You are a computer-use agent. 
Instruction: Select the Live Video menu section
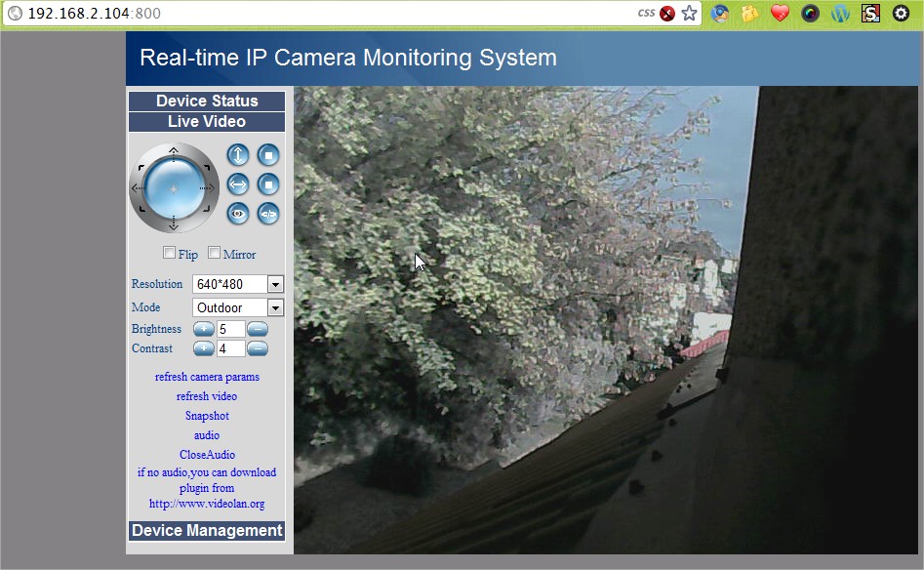click(x=207, y=122)
